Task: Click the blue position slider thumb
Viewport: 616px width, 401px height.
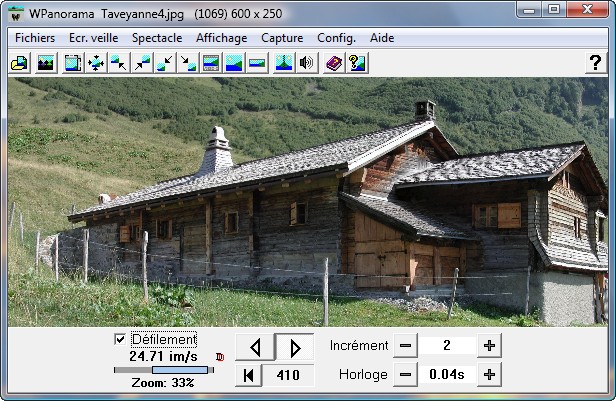Action: click(x=180, y=370)
